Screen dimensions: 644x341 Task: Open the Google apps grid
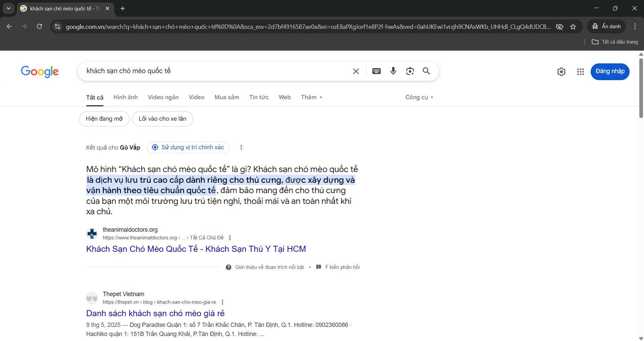[x=581, y=71]
